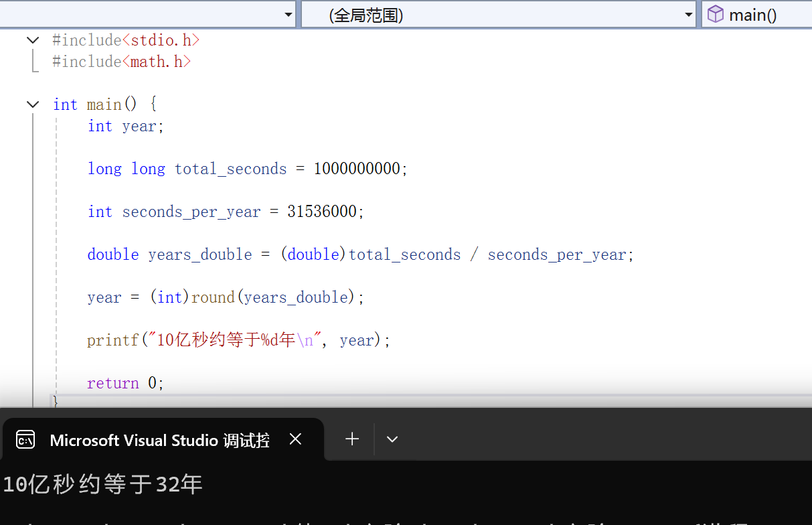
Task: Click the console output 10亿秒约等于32年
Action: 102,484
